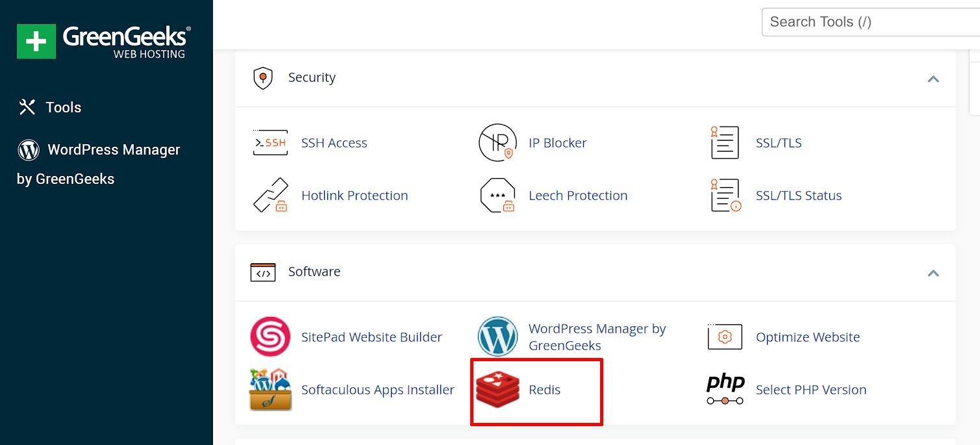Click the red Redis cube icon

tap(497, 390)
